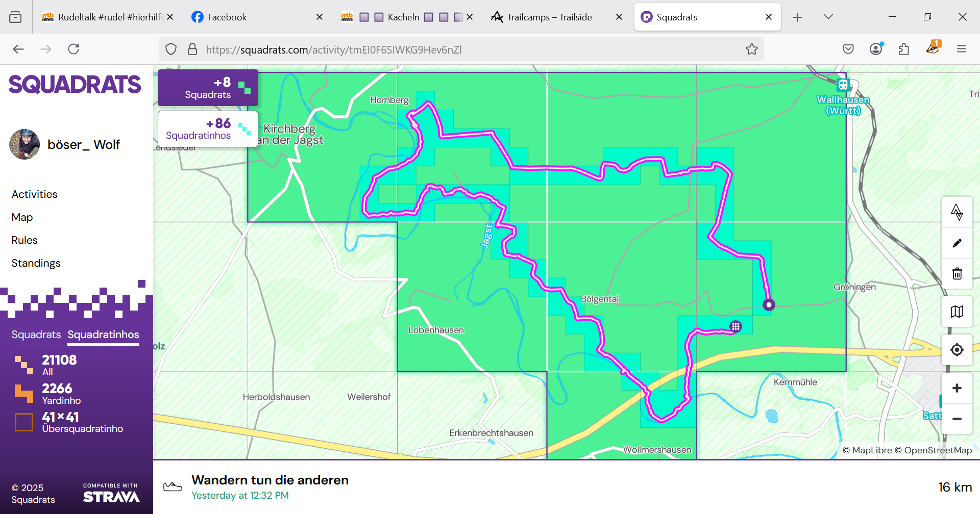Center map with locate icon
The image size is (980, 514).
pyautogui.click(x=957, y=350)
